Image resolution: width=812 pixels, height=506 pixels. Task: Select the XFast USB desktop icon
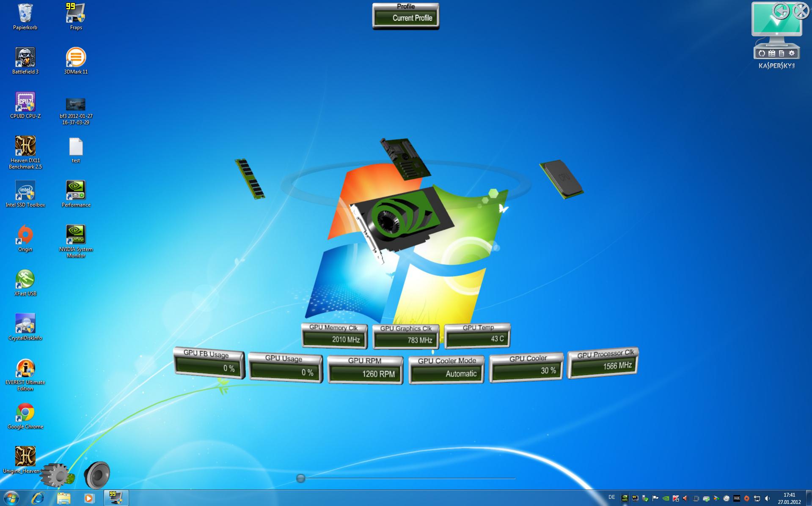click(25, 283)
